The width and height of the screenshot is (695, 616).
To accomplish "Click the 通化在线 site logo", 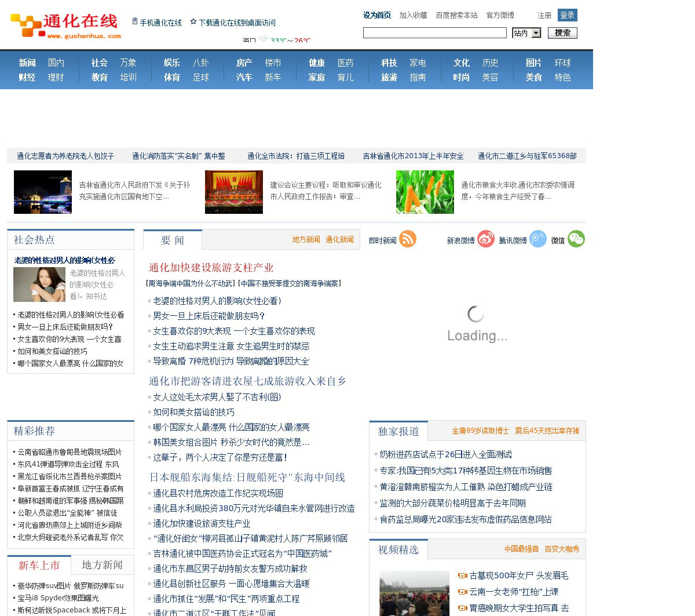I will pyautogui.click(x=65, y=26).
